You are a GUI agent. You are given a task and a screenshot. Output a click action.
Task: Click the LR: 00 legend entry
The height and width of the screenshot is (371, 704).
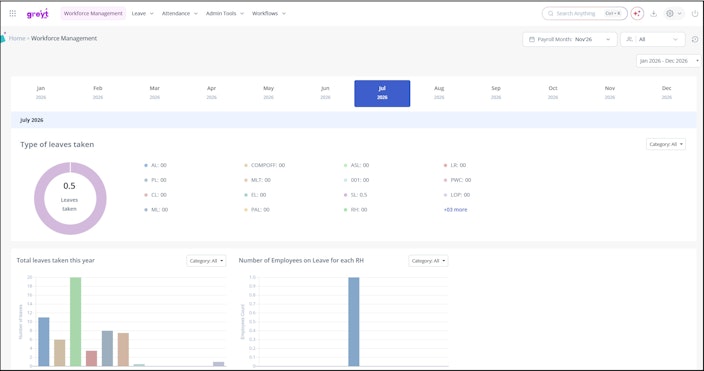coord(455,165)
